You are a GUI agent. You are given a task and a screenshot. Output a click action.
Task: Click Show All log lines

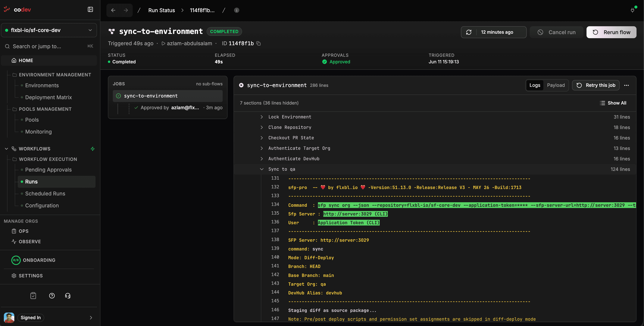tap(613, 103)
